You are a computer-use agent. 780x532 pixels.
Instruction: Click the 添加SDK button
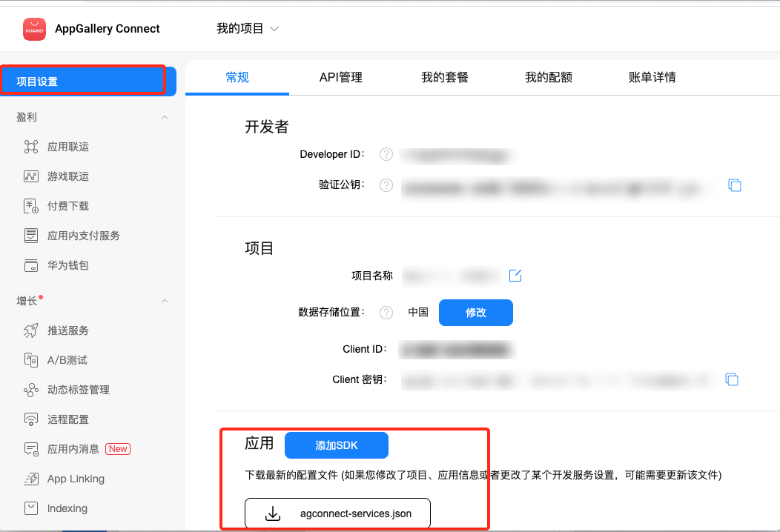pos(337,445)
